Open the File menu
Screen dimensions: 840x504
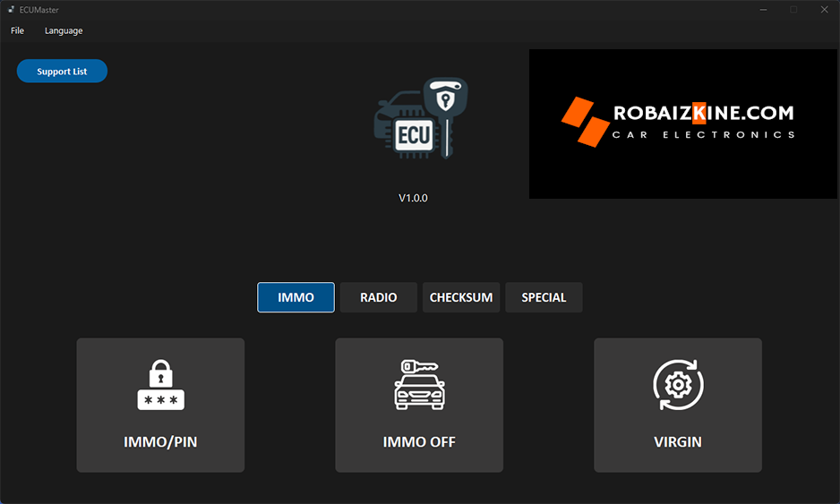(18, 30)
